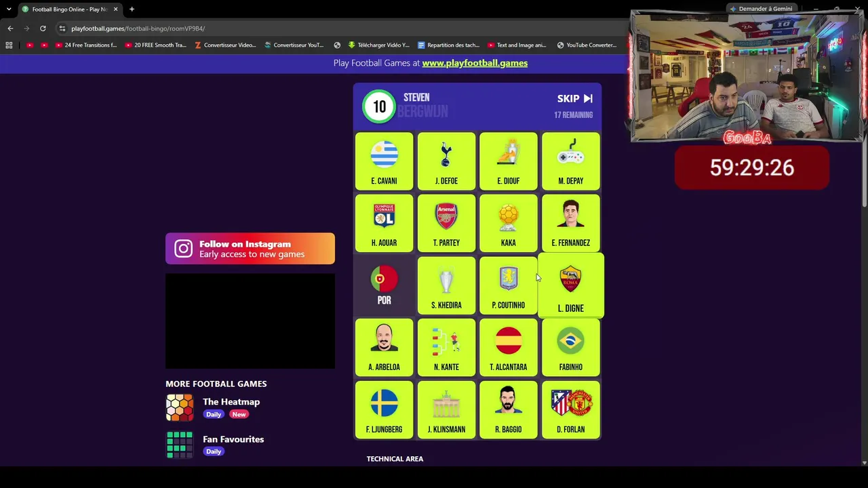Open the 'Convertisseur Video...' bookmark
This screenshot has width=868, height=488.
coord(225,45)
